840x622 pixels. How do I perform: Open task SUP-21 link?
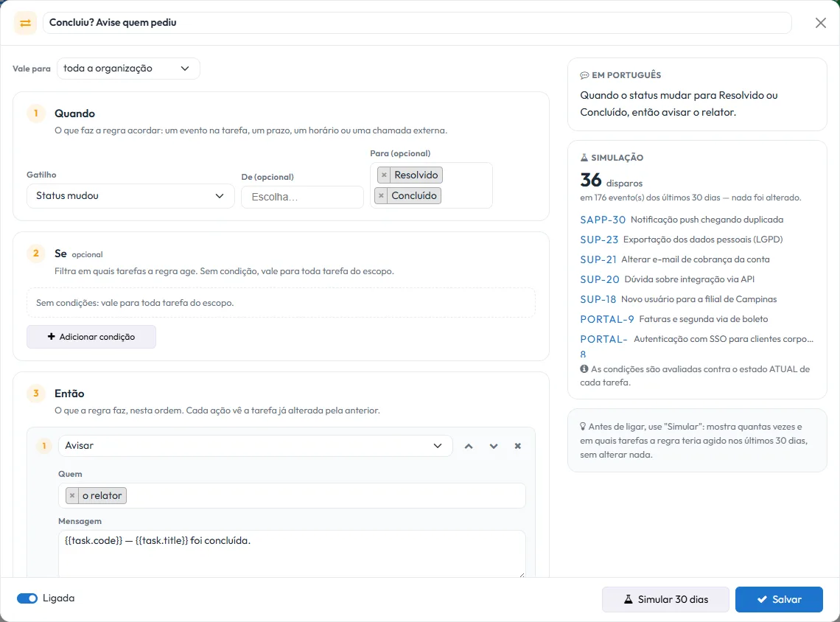[x=598, y=259]
